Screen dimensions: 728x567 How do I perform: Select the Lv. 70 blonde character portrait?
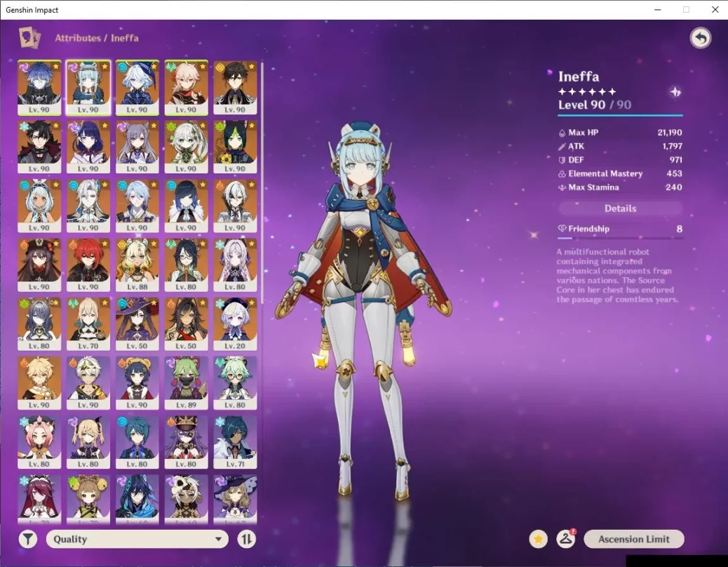click(88, 324)
